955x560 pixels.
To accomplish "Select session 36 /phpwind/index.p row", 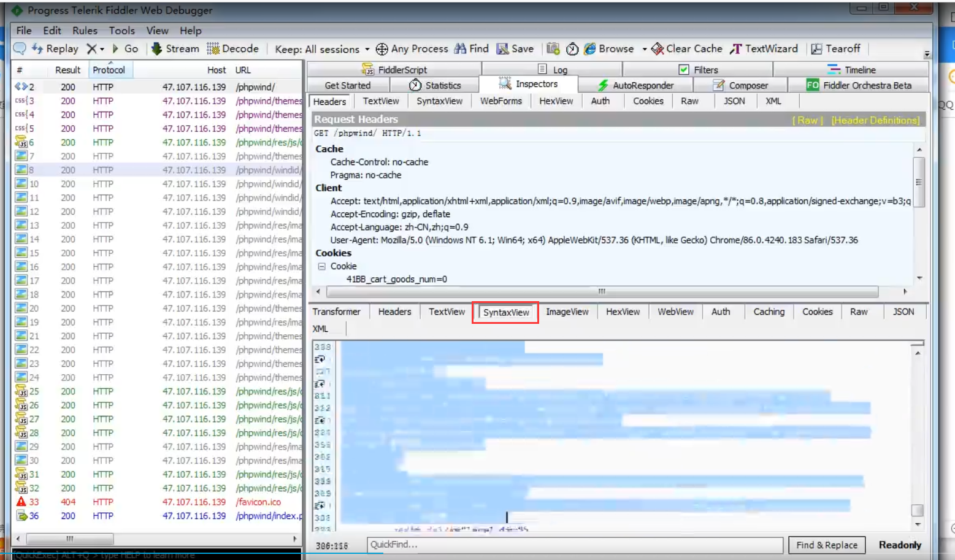I will (158, 516).
